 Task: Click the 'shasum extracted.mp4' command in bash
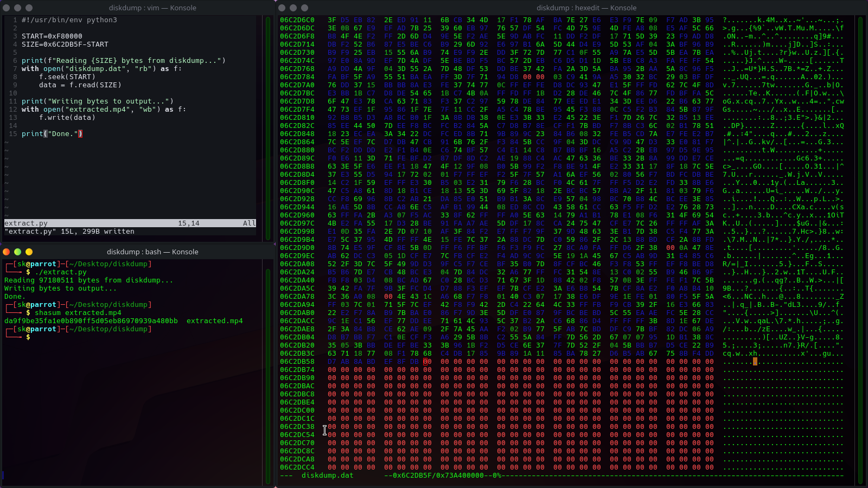[78, 313]
